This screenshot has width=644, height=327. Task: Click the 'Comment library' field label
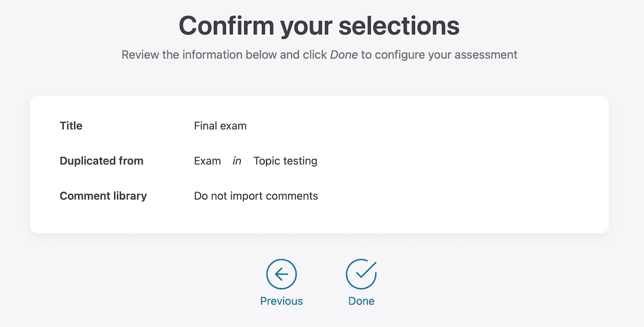tap(103, 196)
